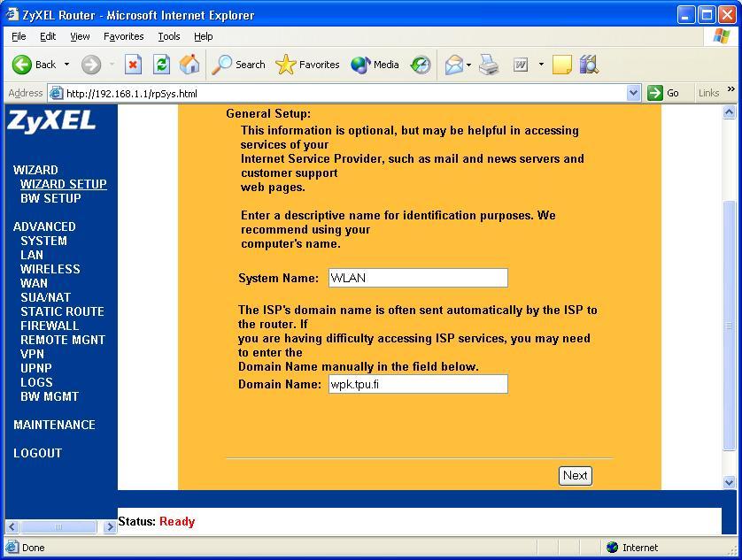
Task: Open STATIC ROUTE link
Action: coord(62,311)
